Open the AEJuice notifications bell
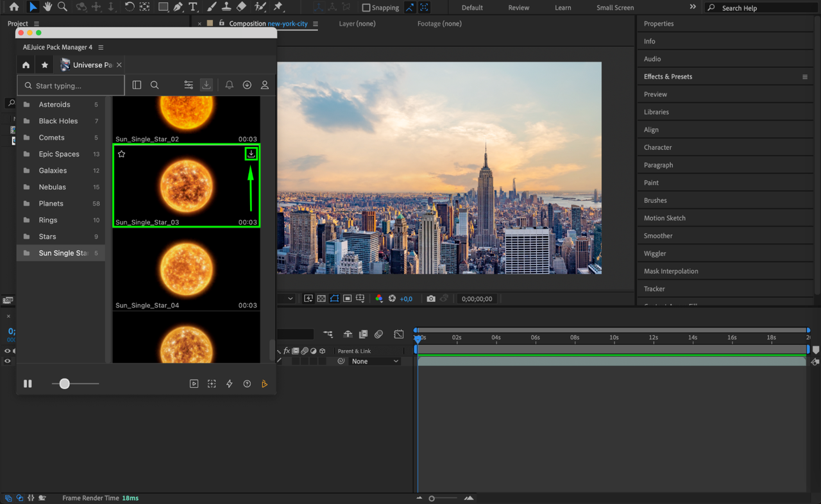Screen dimensions: 821x504 click(229, 85)
